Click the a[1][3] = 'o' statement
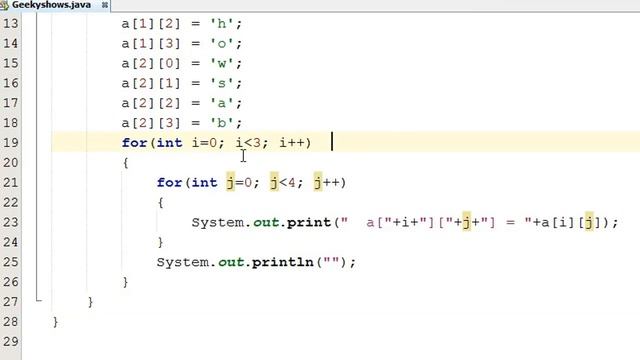The width and height of the screenshot is (640, 360). (x=182, y=43)
